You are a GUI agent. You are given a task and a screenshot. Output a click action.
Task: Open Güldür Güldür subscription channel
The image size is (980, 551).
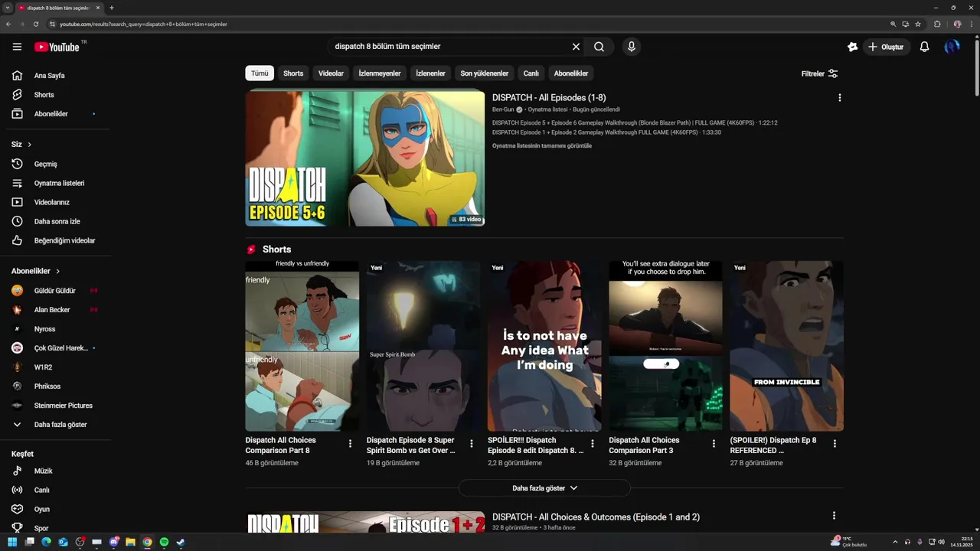click(54, 291)
